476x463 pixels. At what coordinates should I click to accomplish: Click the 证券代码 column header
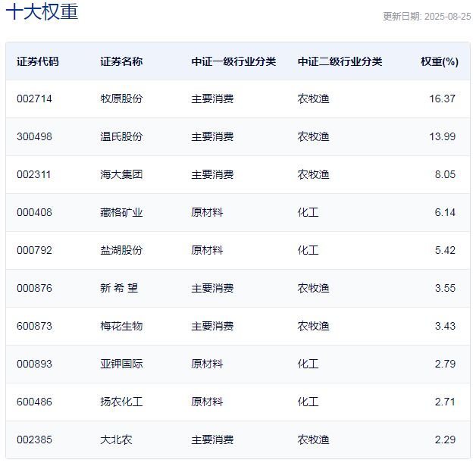(x=37, y=61)
